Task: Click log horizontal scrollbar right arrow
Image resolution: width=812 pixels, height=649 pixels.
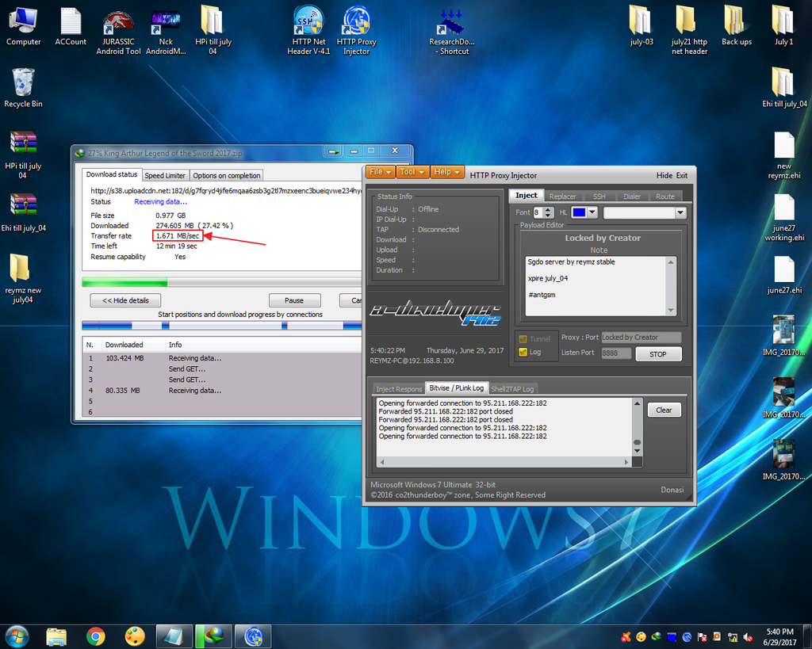Action: click(626, 462)
